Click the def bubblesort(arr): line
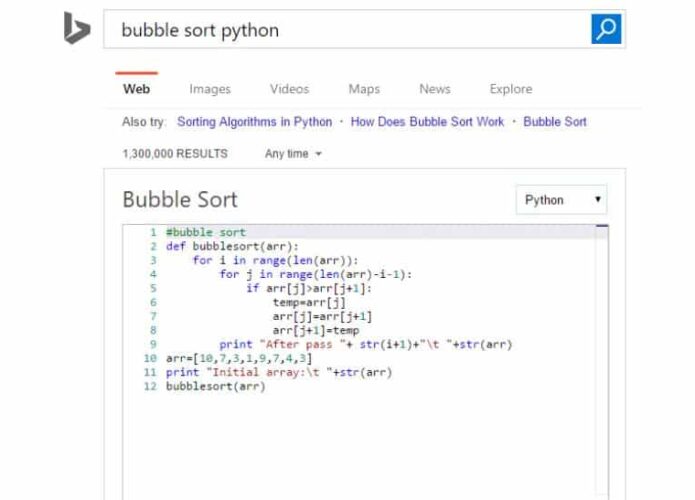695x500 pixels. pyautogui.click(x=232, y=246)
